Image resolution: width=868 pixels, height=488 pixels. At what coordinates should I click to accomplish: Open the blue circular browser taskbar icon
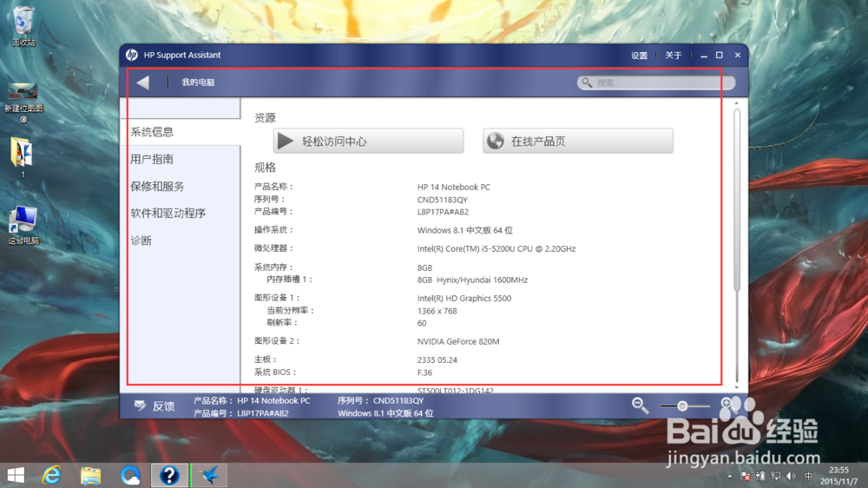tap(130, 475)
